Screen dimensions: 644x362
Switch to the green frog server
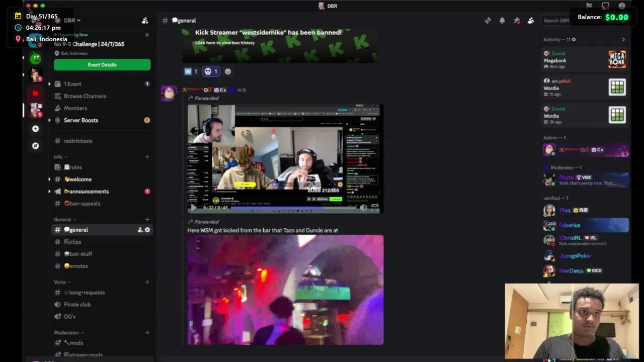pos(35,58)
